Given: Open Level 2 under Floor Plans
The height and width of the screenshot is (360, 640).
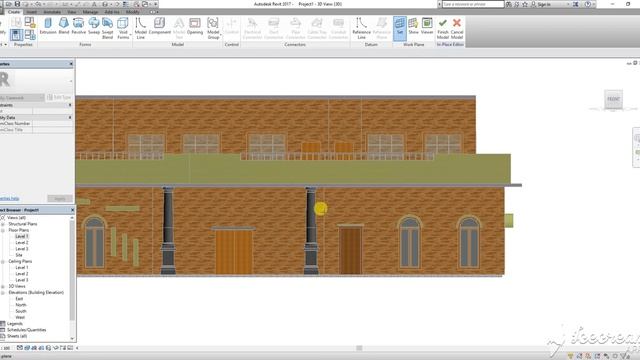Looking at the screenshot, I should tap(22, 242).
